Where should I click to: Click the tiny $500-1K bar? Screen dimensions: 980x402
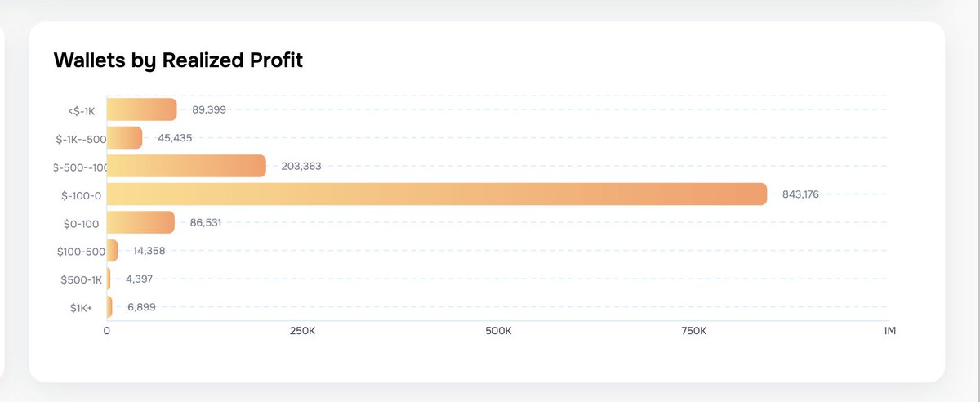coord(109,279)
